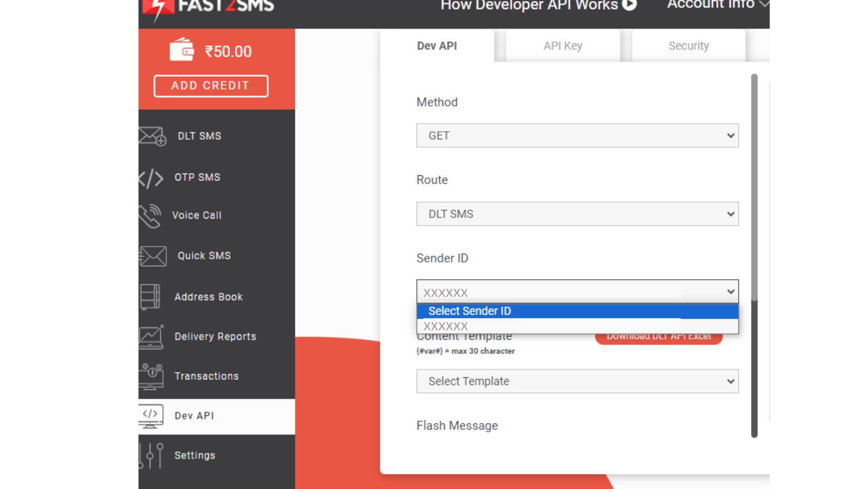Click the Dev API monitor icon
The width and height of the screenshot is (868, 489).
(151, 416)
